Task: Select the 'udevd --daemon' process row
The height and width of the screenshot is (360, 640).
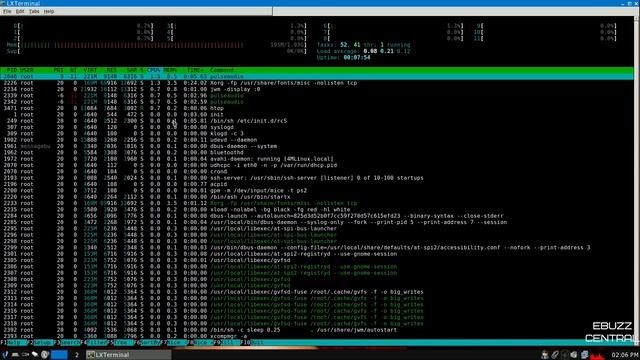Action: click(x=317, y=140)
